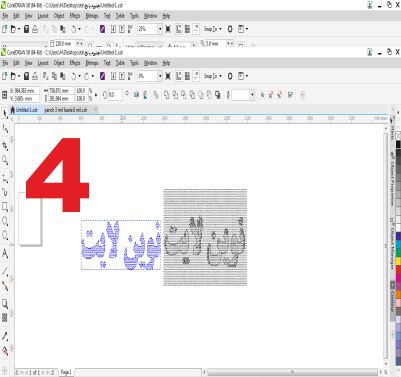This screenshot has width=401, height=377.
Task: Open the Object menu
Action: tap(59, 63)
